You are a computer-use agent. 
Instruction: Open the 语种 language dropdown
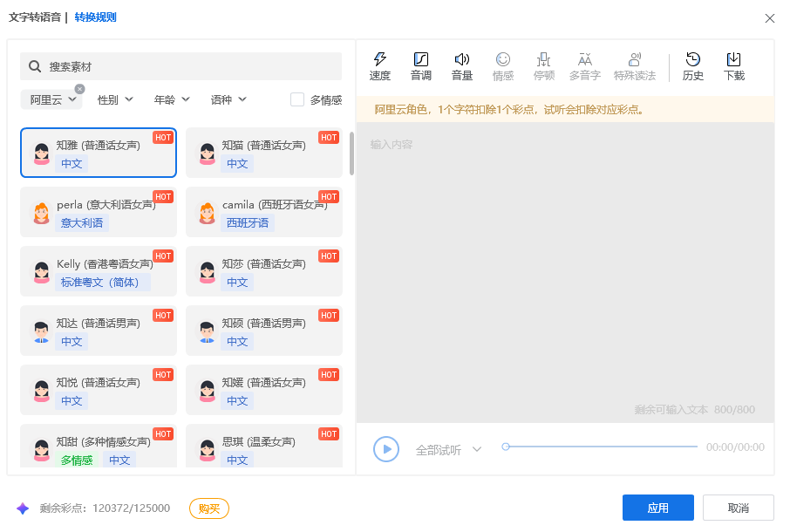click(x=228, y=99)
